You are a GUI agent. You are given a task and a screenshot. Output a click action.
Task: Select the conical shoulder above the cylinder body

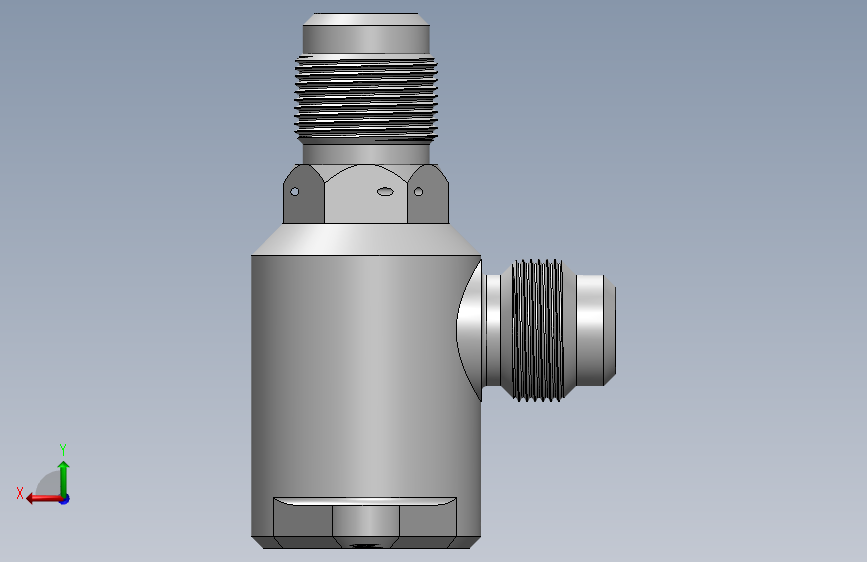365,239
